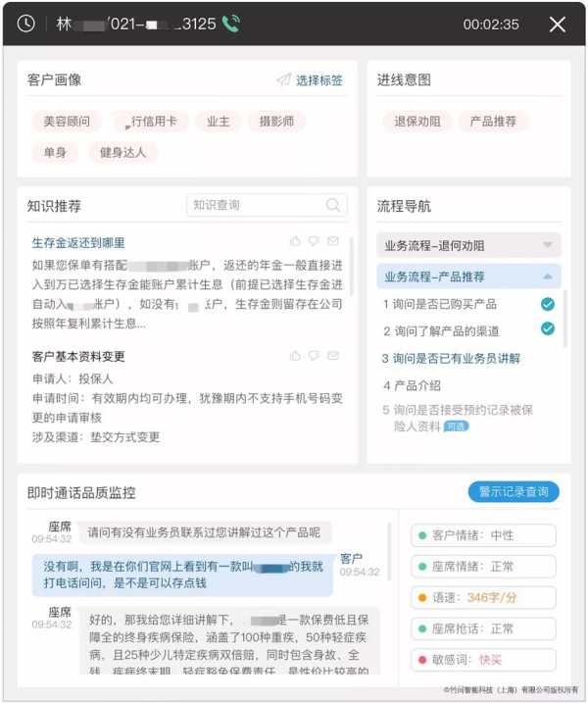Image resolution: width=588 pixels, height=703 pixels.
Task: Click the green phone call icon
Action: (231, 24)
